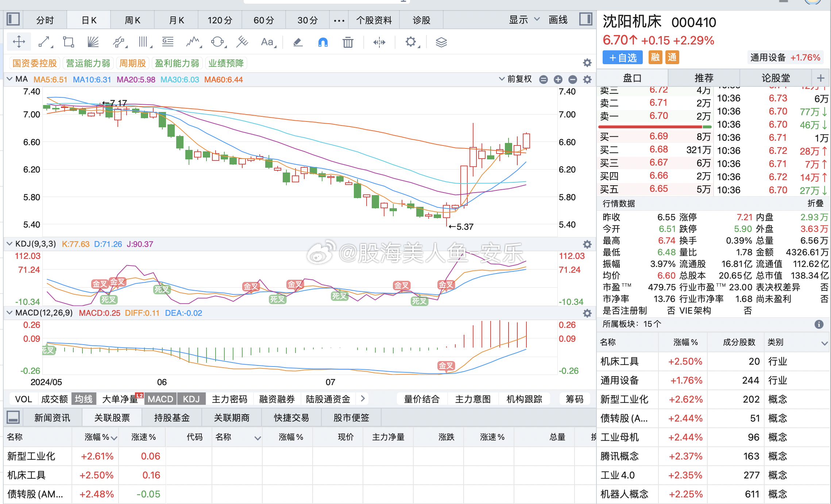The width and height of the screenshot is (831, 504).
Task: Add a tab with plus next to 论股堂
Action: [820, 78]
